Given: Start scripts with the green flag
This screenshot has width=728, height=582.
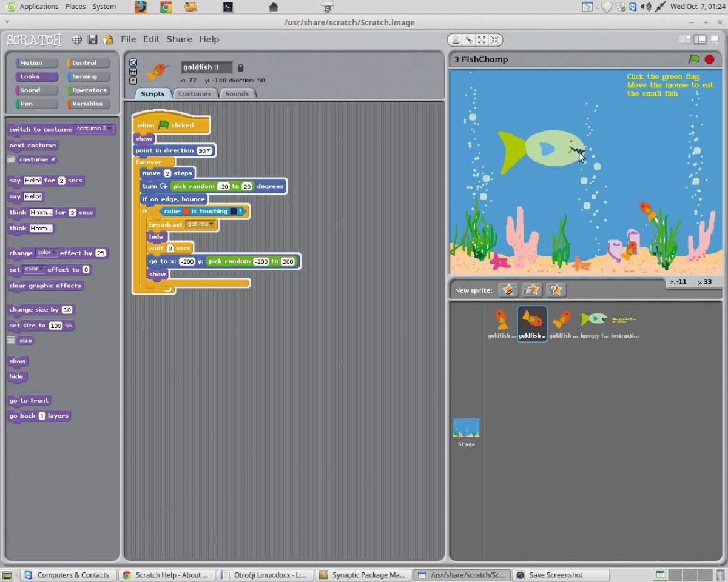Looking at the screenshot, I should [x=694, y=59].
